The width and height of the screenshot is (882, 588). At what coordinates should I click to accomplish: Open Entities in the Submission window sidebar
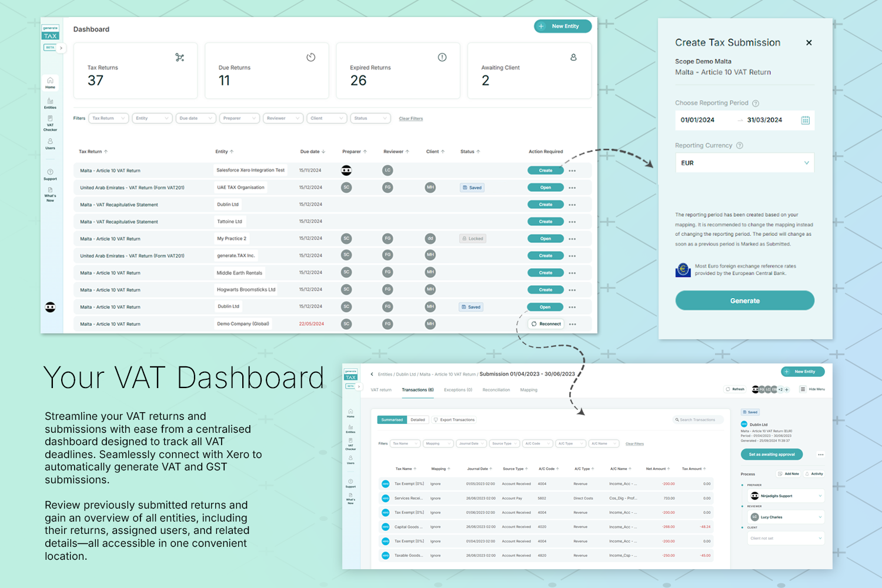point(350,429)
